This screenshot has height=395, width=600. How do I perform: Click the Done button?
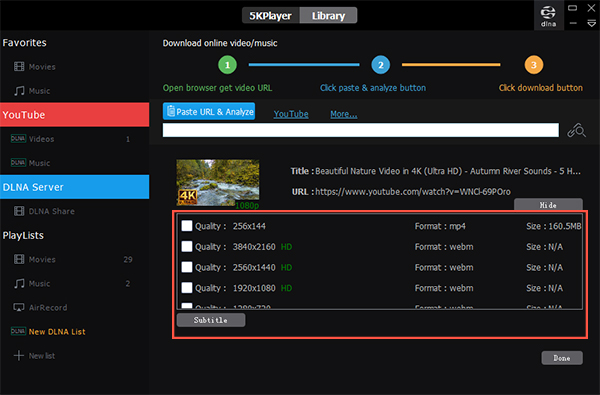click(x=562, y=358)
